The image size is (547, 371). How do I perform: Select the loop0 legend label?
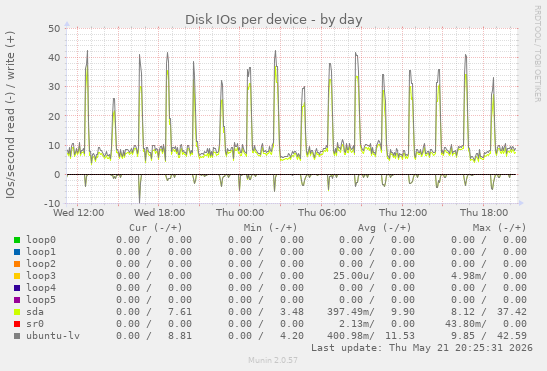(41, 240)
